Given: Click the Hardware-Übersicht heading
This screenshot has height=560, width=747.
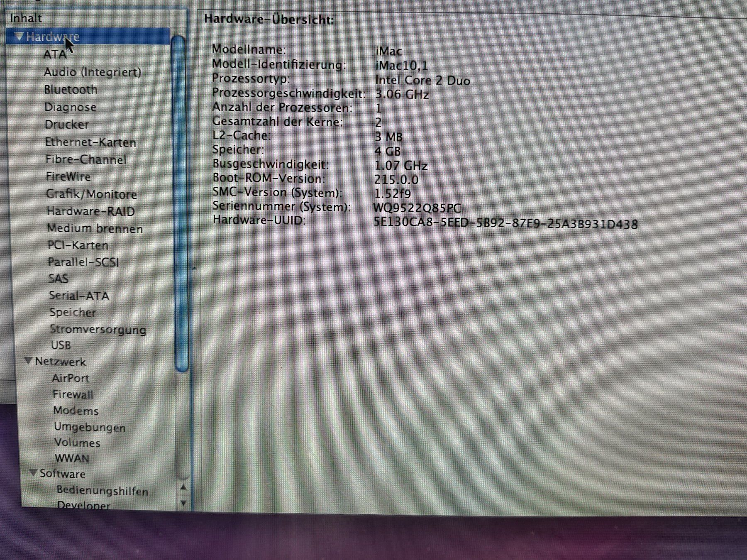Looking at the screenshot, I should click(x=269, y=20).
